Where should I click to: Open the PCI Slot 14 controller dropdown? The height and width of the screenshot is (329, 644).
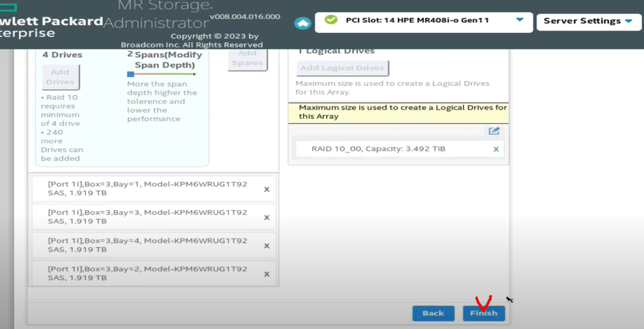point(424,21)
